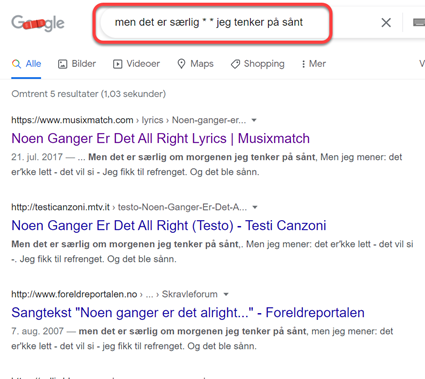Open the on-screen keyboard icon

[419, 23]
